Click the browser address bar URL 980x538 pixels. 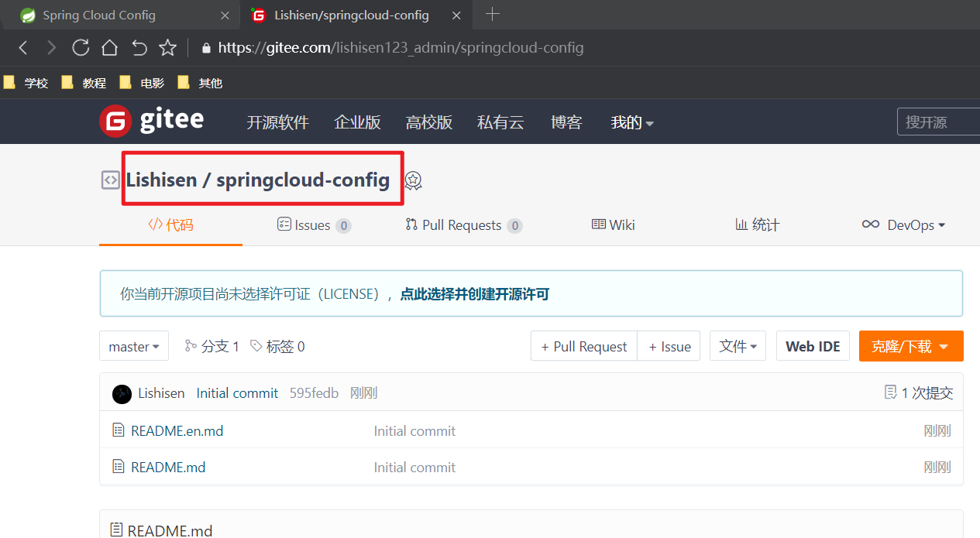tap(401, 48)
